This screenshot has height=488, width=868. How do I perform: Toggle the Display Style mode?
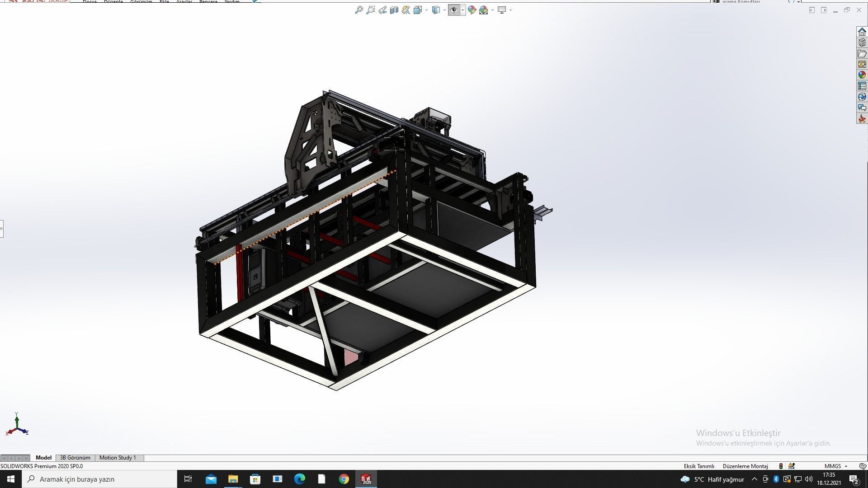point(435,10)
